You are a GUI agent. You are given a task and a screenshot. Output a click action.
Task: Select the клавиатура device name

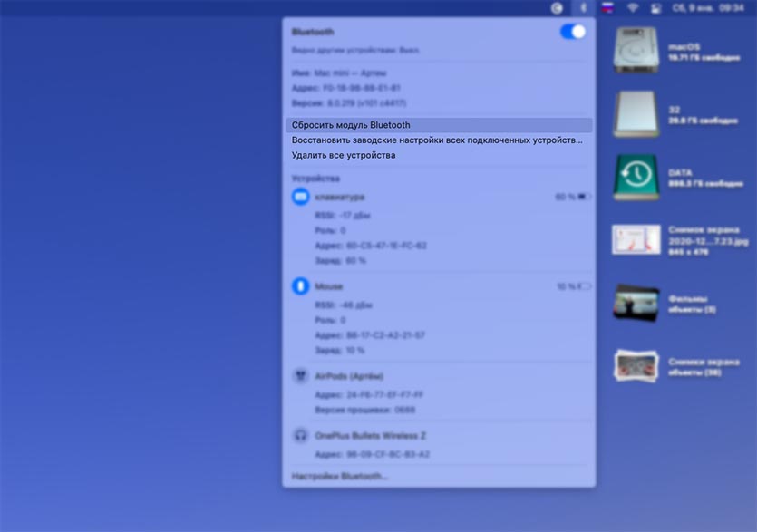pyautogui.click(x=339, y=197)
